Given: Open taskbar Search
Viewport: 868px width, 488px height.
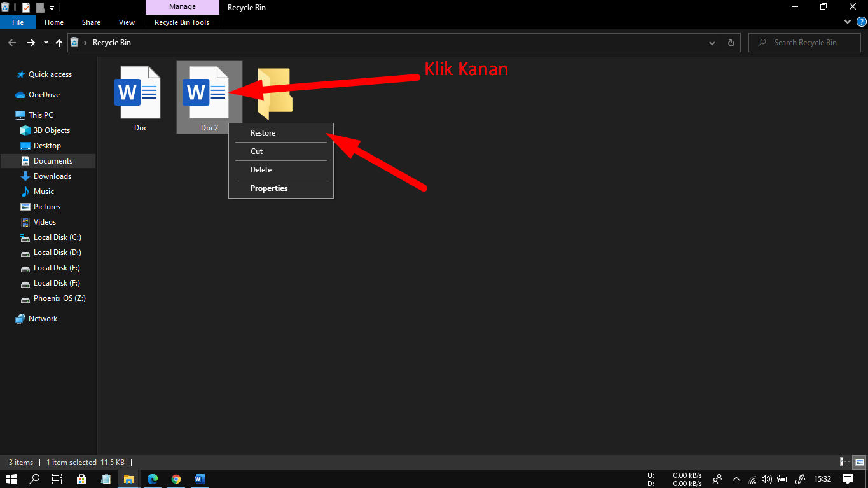Looking at the screenshot, I should click(34, 479).
